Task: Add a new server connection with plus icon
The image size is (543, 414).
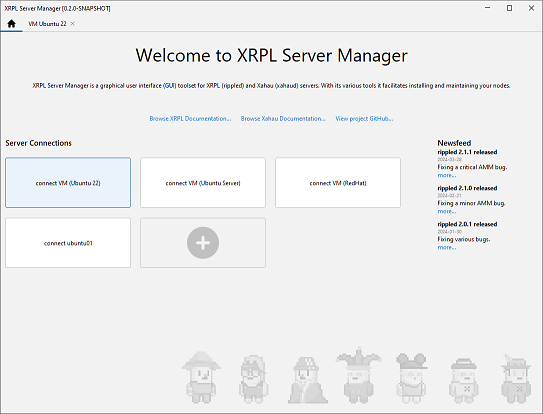Action: tap(203, 243)
